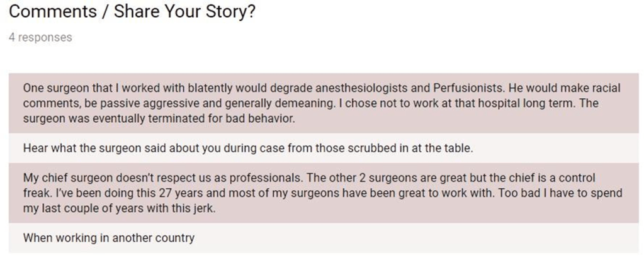Click the line "surgeon was eventually terminated for bad behavior"
The image size is (644, 260).
[159, 118]
